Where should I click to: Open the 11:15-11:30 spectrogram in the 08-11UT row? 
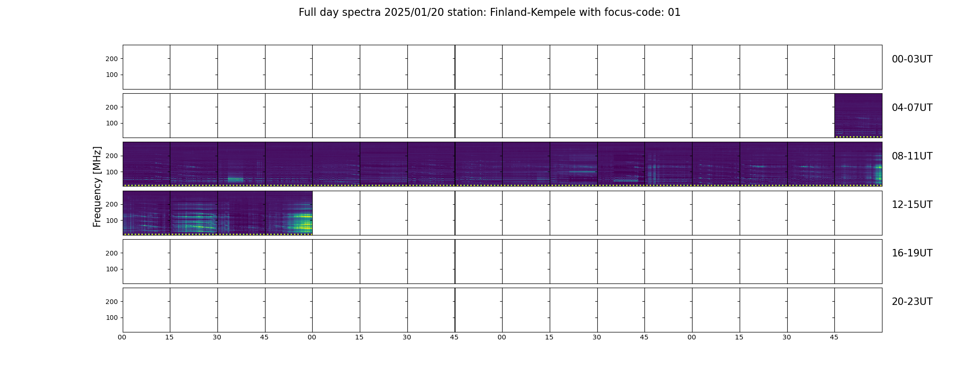point(763,164)
